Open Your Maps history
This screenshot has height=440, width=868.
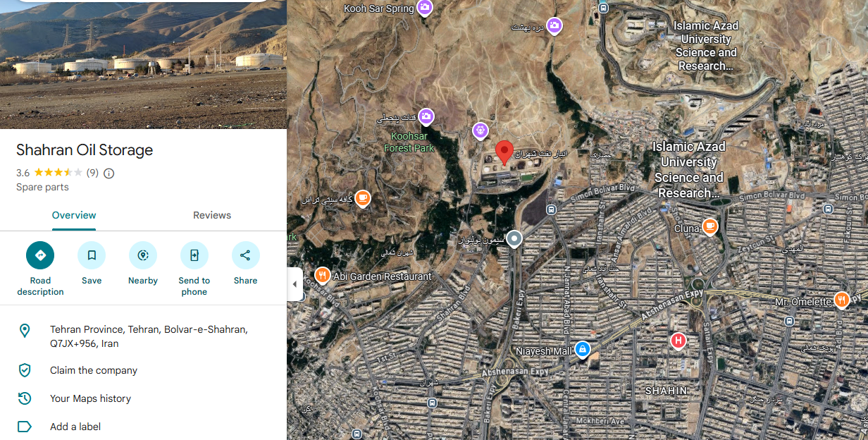[x=90, y=398]
